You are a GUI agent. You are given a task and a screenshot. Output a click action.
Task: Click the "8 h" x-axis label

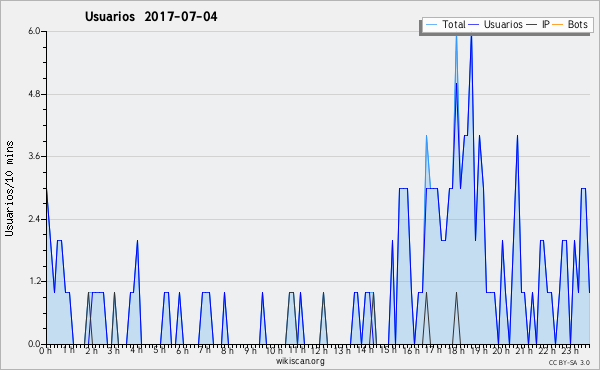pos(227,350)
